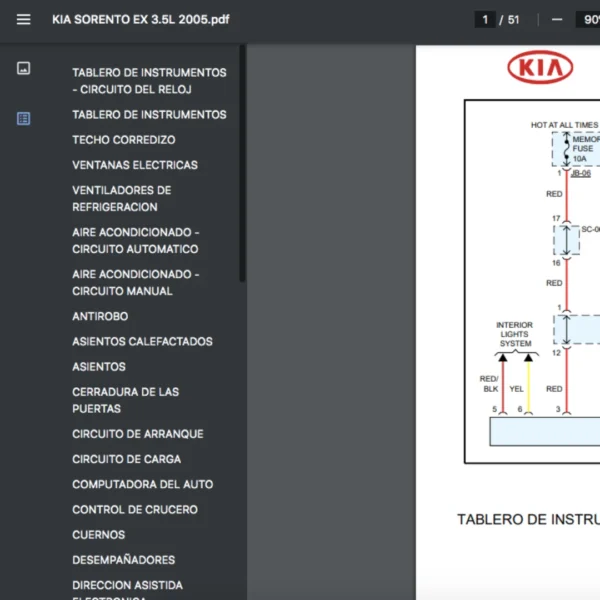Switch to the thumbnails view icon
600x600 pixels.
[24, 68]
